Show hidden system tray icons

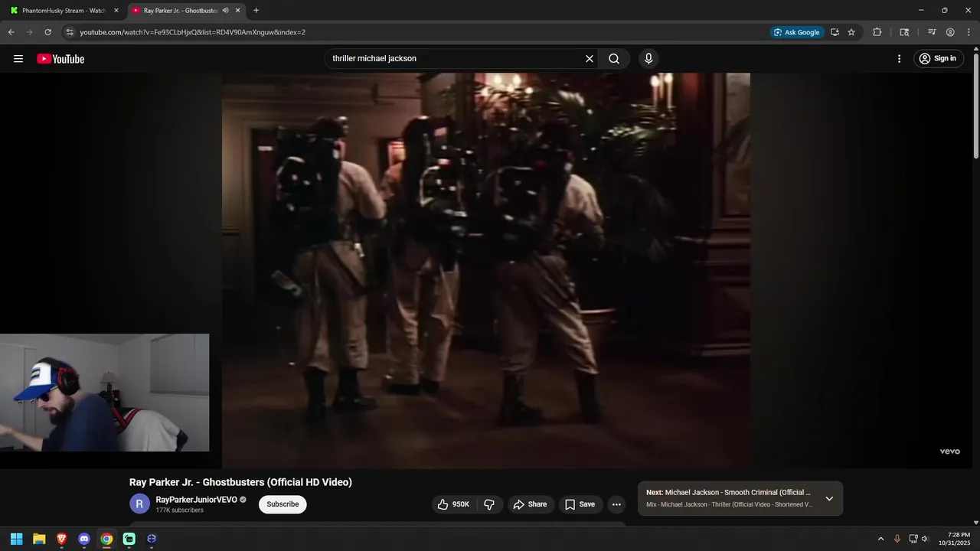(x=880, y=539)
